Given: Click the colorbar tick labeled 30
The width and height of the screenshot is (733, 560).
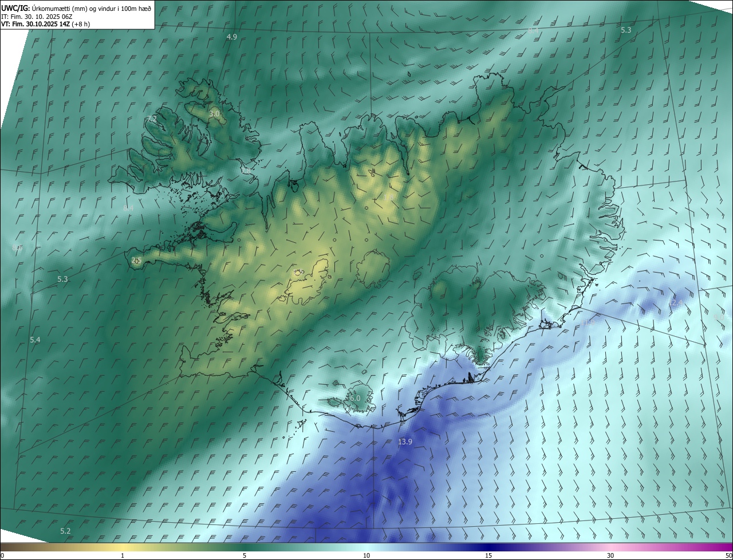Looking at the screenshot, I should [610, 555].
